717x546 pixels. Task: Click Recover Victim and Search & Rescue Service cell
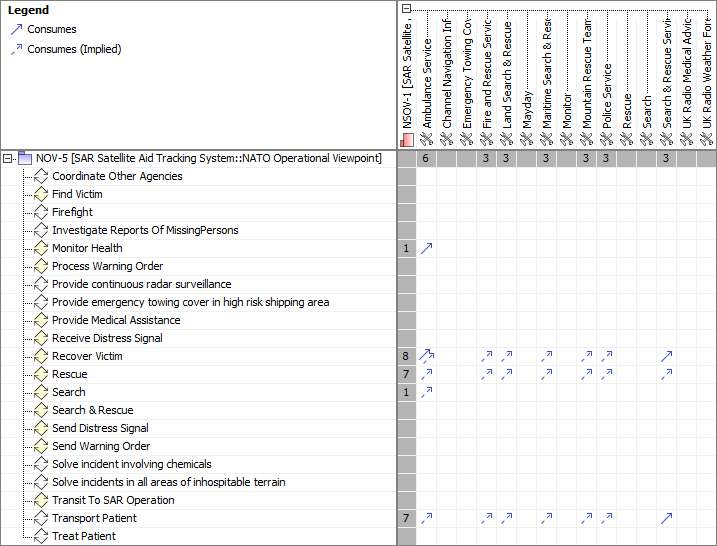[x=666, y=356]
